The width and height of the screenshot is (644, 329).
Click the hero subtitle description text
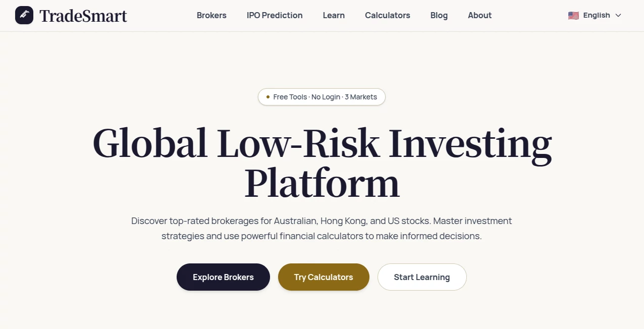[x=321, y=228]
